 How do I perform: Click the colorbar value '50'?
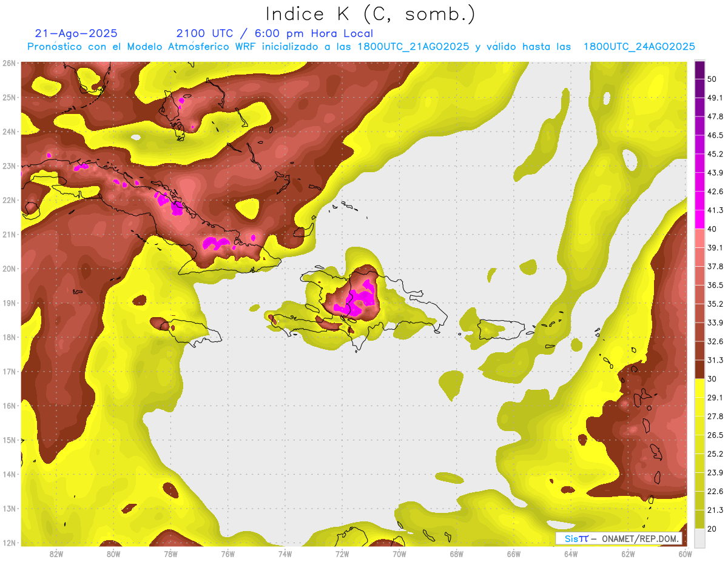click(713, 79)
